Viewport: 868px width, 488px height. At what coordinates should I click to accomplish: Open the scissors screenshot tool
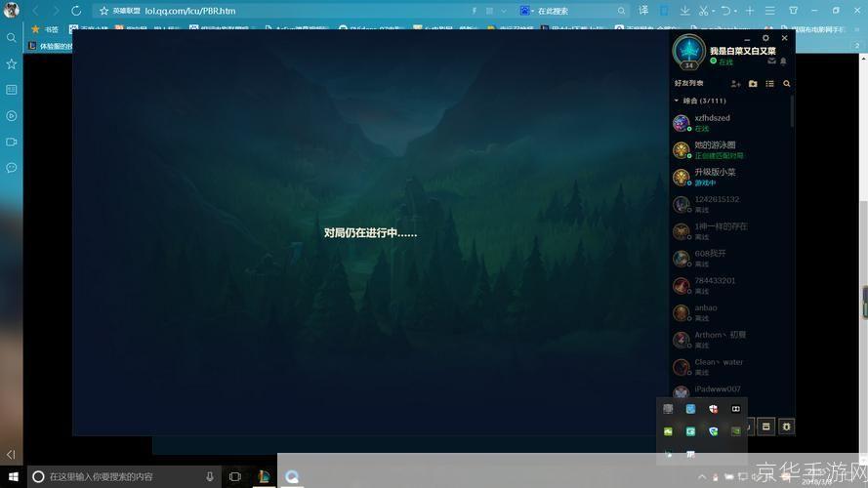coord(703,11)
